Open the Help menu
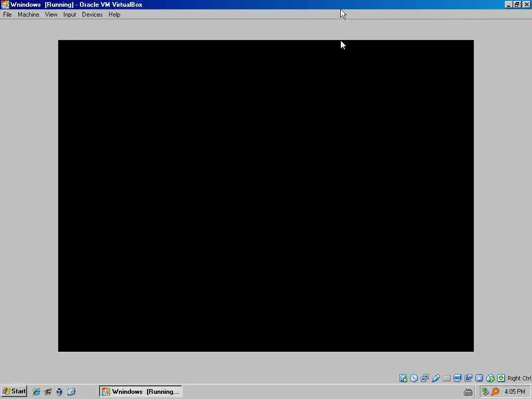The width and height of the screenshot is (532, 399). coord(114,15)
